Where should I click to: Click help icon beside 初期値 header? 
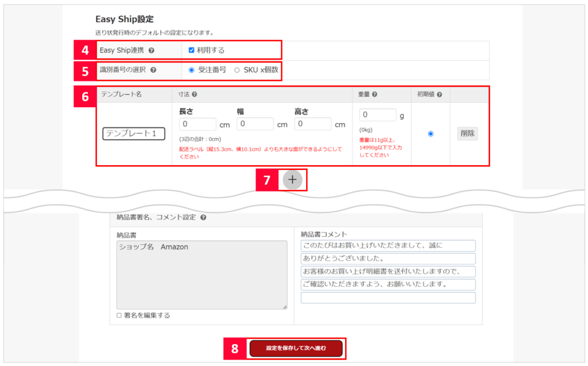(439, 94)
